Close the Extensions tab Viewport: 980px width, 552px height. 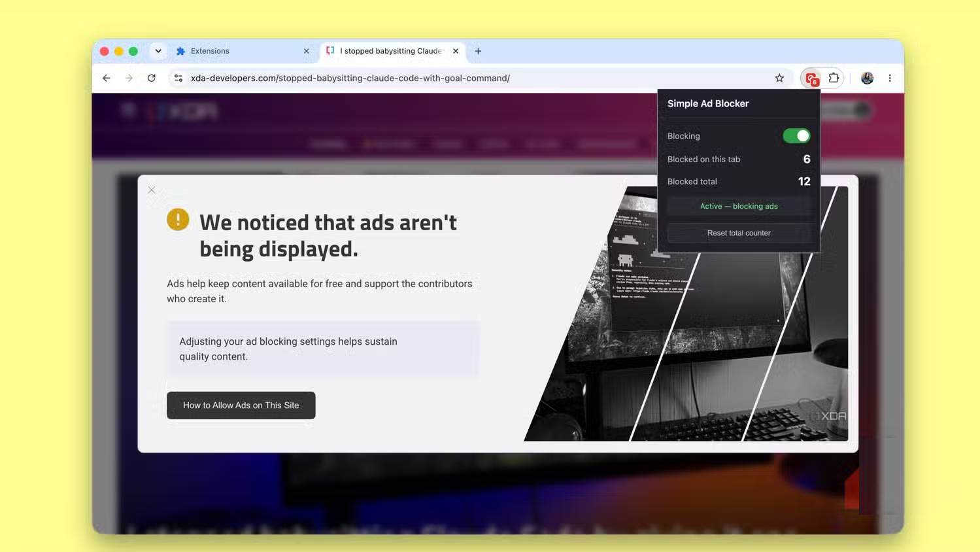(x=306, y=51)
